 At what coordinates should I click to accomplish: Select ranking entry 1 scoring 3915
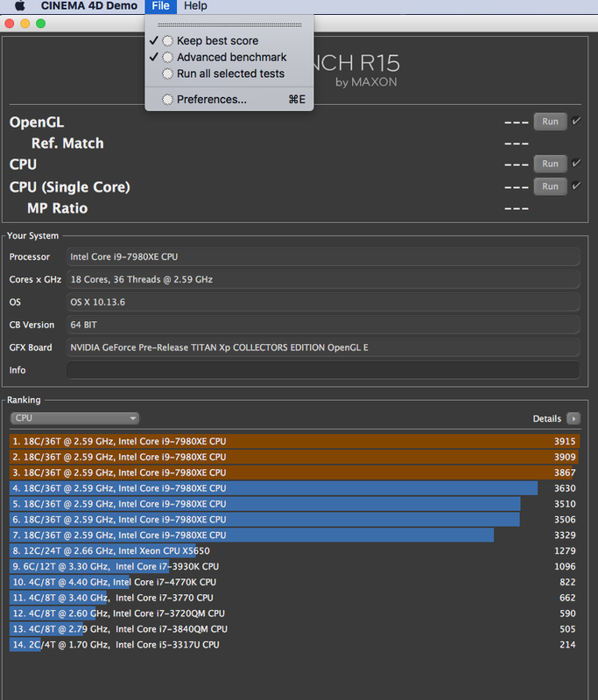[294, 441]
